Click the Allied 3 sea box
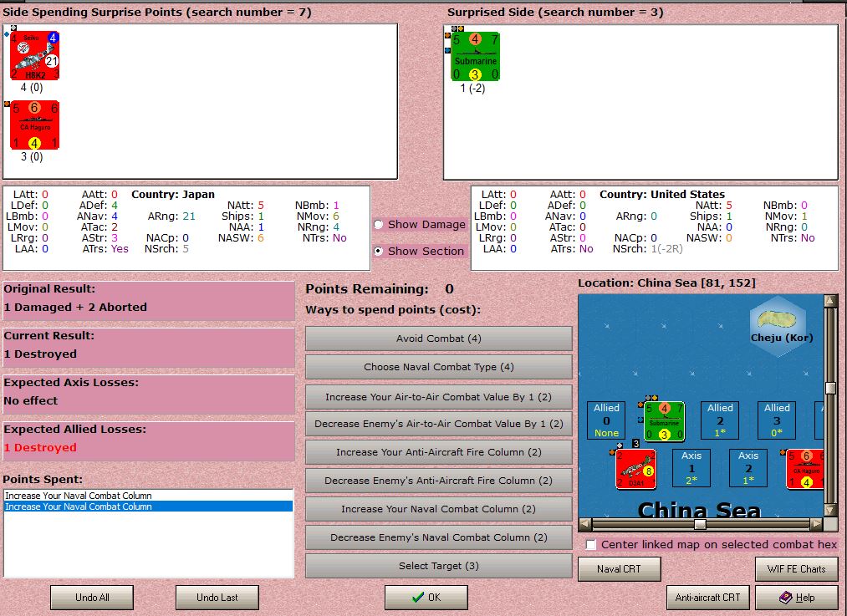Image resolution: width=847 pixels, height=616 pixels. (x=777, y=420)
